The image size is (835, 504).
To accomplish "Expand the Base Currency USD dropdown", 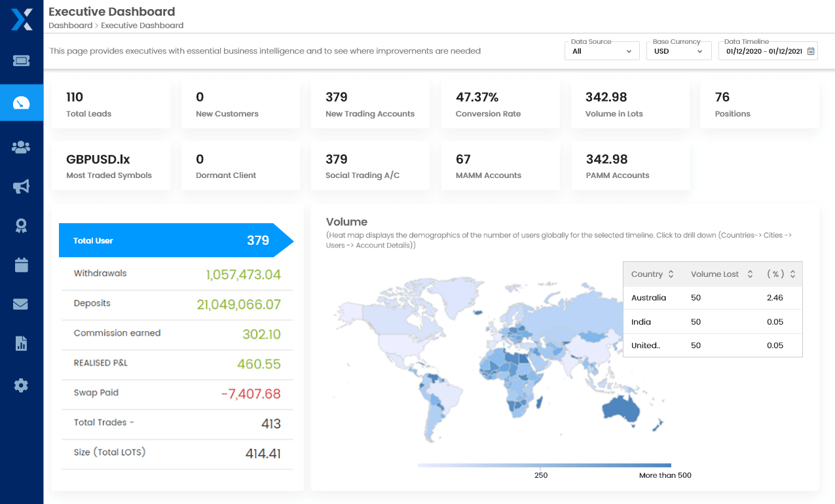I will point(678,51).
